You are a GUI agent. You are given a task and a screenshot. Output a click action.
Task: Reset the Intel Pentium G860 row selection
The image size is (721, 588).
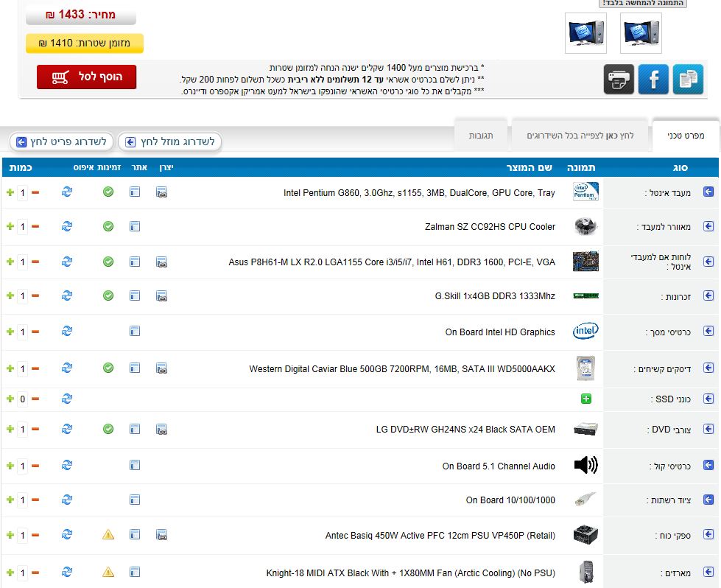[67, 192]
